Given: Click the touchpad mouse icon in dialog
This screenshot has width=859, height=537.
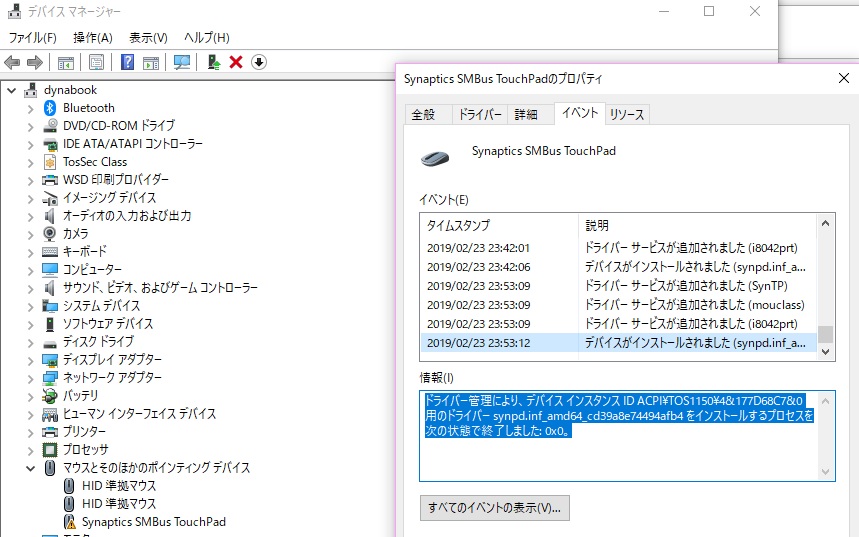Looking at the screenshot, I should click(x=435, y=158).
